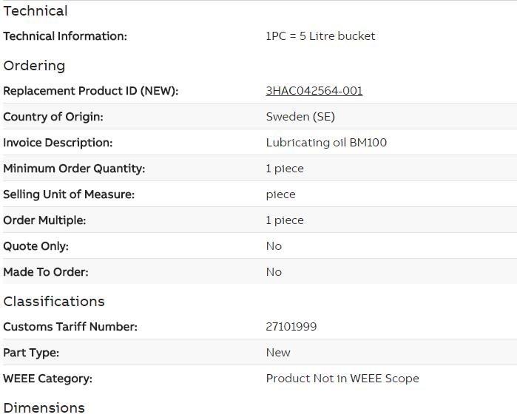The height and width of the screenshot is (420, 517).
Task: Click the Part Type label
Action: 31,353
